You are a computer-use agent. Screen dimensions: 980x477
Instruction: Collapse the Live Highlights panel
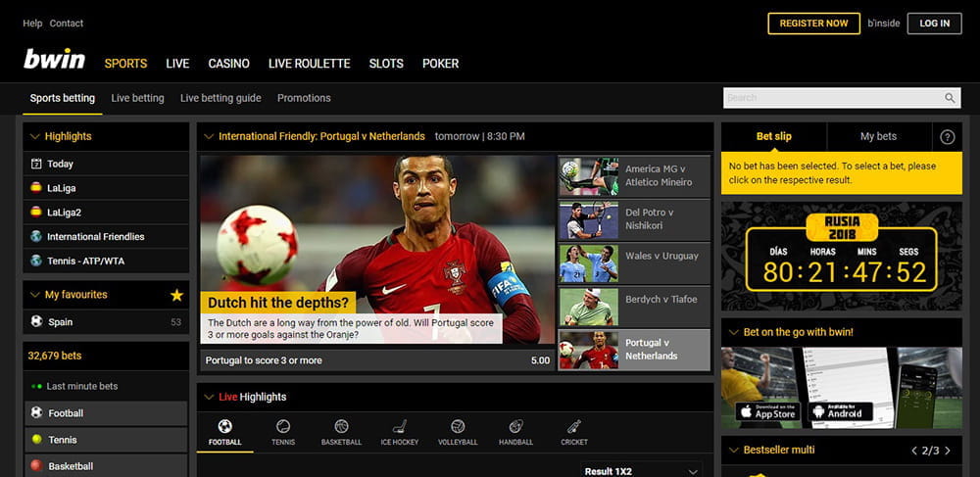208,397
